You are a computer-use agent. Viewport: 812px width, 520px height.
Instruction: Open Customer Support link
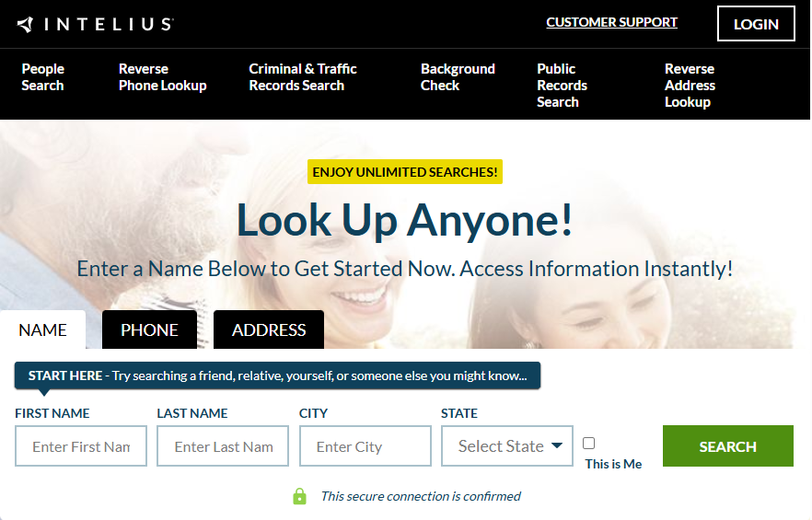611,22
